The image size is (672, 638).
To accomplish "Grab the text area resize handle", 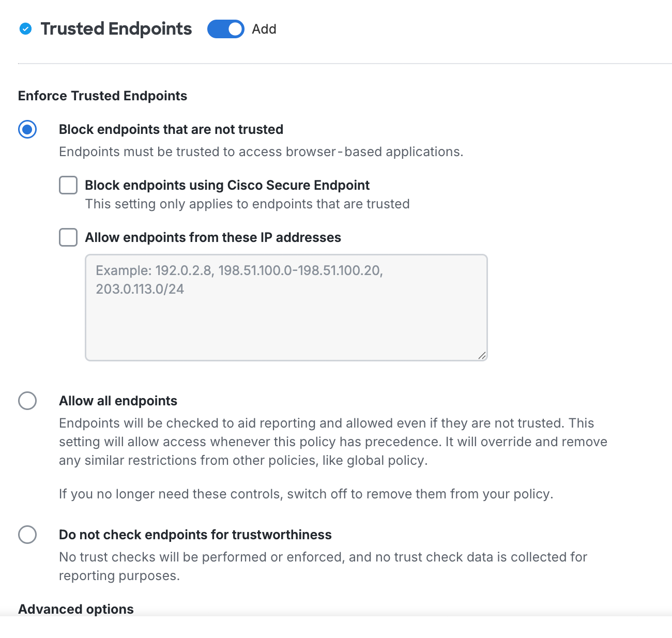I will click(482, 355).
